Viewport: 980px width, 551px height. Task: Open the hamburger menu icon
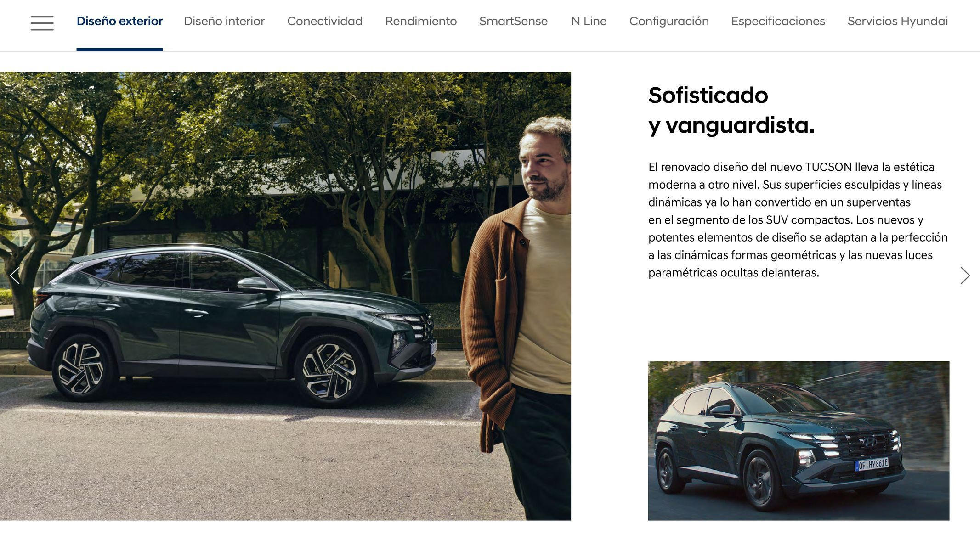[x=42, y=23]
